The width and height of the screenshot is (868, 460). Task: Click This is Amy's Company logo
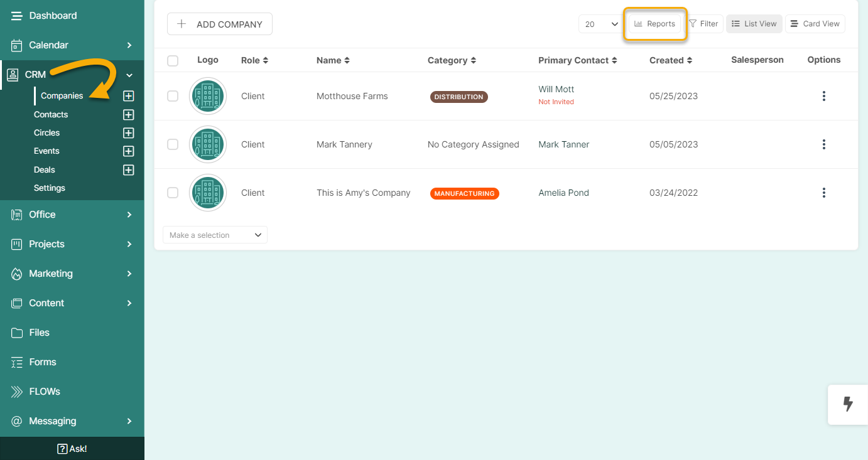208,193
